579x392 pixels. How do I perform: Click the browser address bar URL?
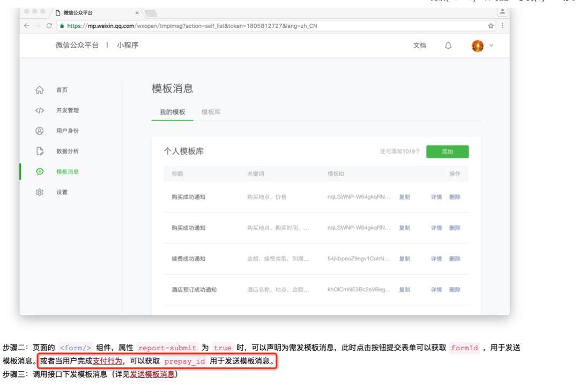pyautogui.click(x=192, y=26)
